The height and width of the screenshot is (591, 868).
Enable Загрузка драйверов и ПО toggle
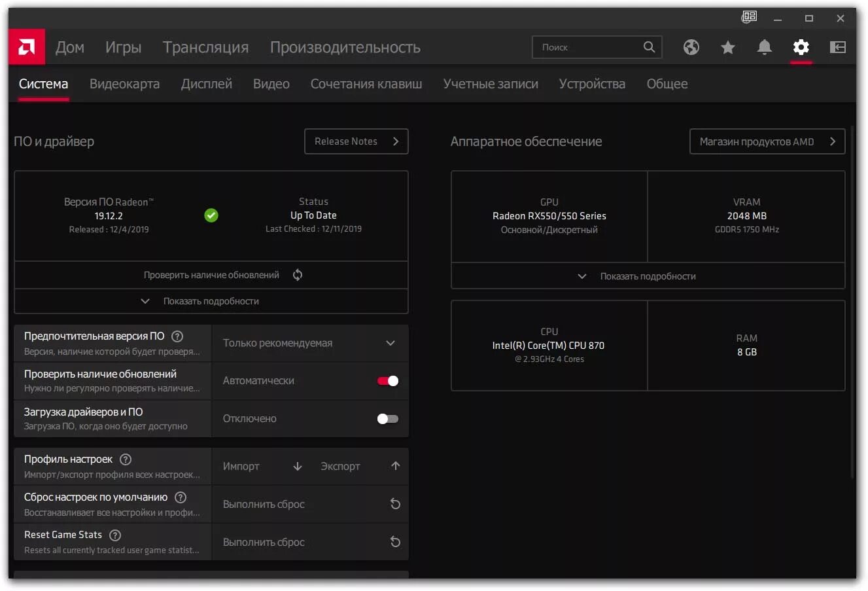point(388,419)
